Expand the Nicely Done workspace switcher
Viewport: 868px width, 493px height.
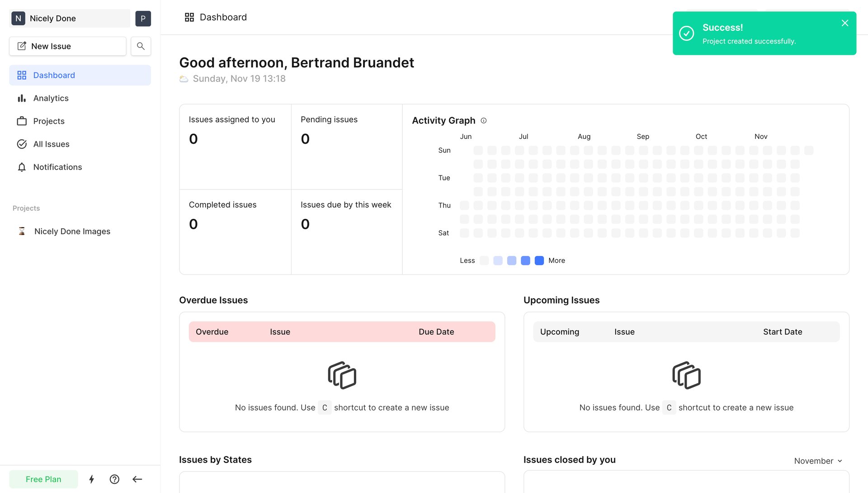[69, 19]
